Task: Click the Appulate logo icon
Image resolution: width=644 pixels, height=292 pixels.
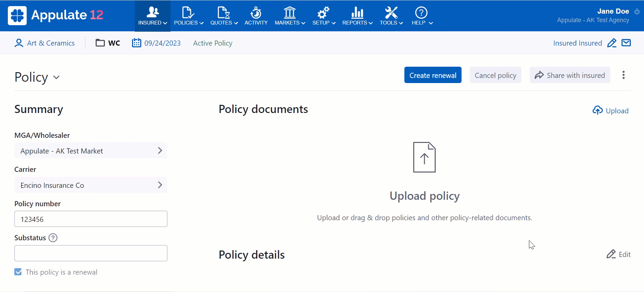Action: pyautogui.click(x=17, y=15)
